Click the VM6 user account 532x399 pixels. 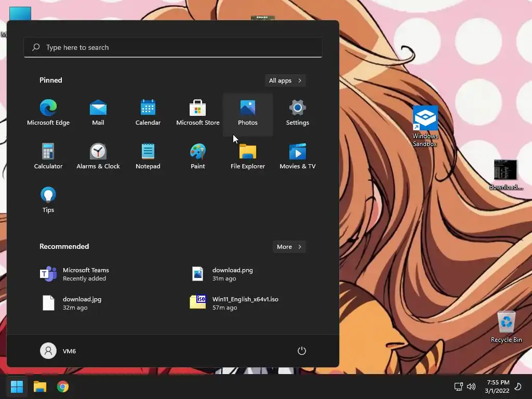(58, 351)
